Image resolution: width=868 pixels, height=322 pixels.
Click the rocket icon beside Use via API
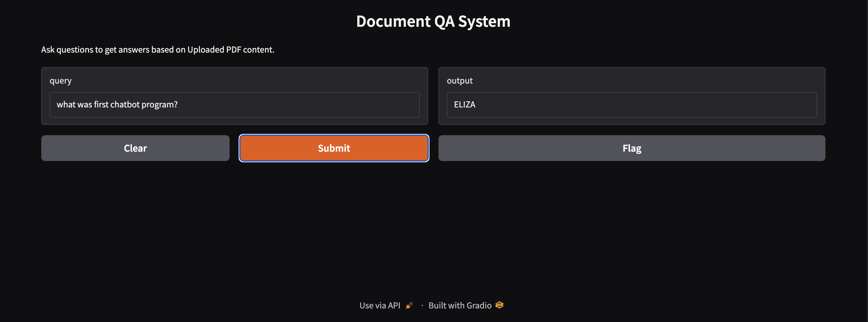pyautogui.click(x=409, y=305)
